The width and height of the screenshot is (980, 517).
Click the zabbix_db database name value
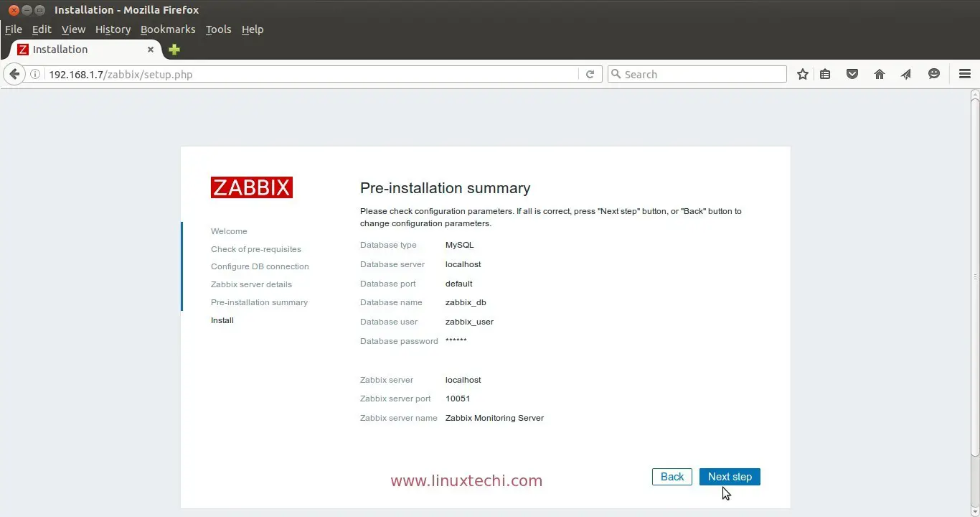pos(466,302)
